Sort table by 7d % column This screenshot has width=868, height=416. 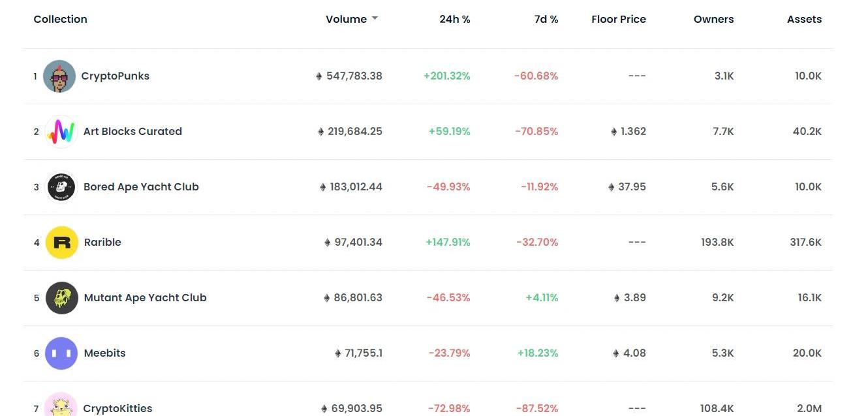(x=546, y=20)
